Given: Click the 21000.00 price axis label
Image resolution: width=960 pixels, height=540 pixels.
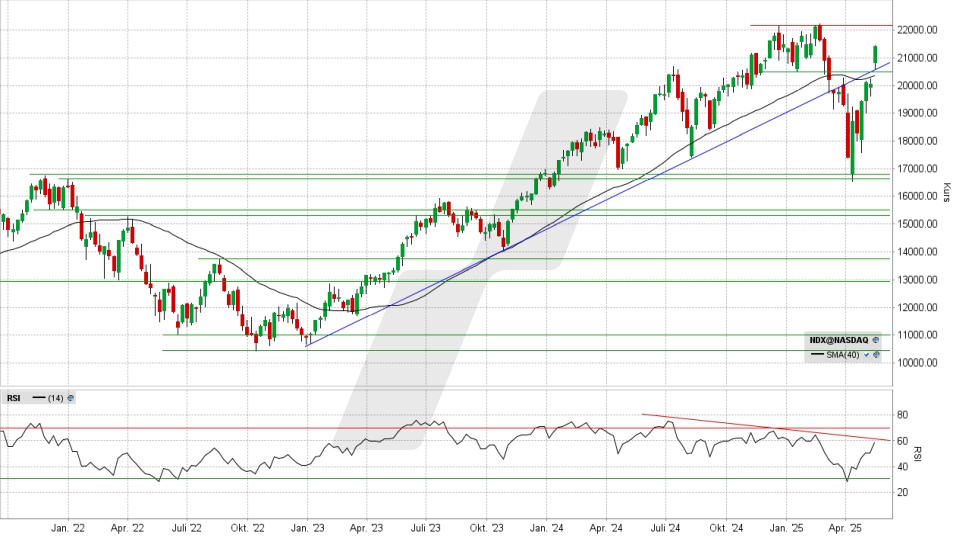Looking at the screenshot, I should coord(917,58).
